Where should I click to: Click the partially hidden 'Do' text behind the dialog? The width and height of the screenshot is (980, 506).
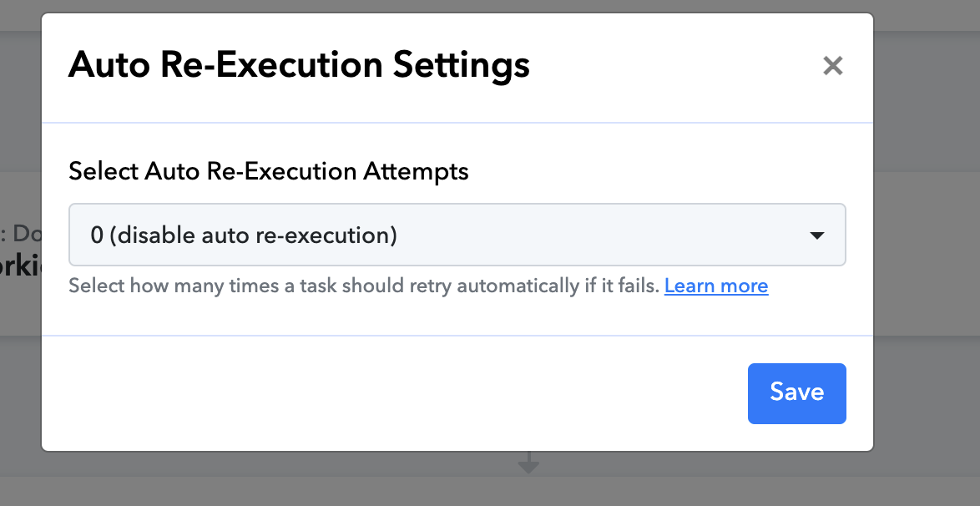pos(25,234)
